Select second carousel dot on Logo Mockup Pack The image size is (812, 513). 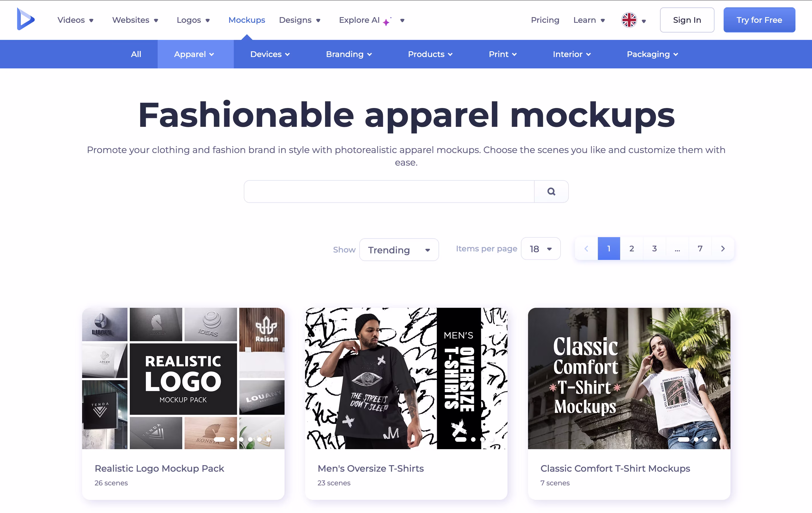tap(232, 439)
